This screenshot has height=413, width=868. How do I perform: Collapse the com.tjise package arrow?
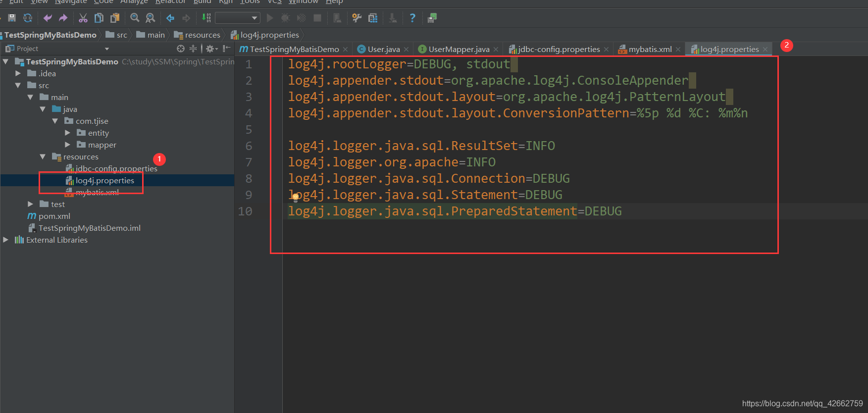coord(55,121)
